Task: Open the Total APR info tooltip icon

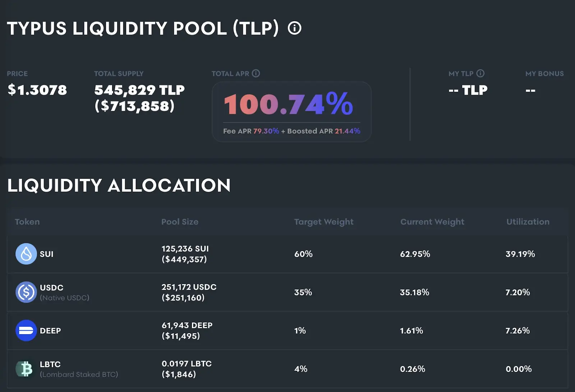Action: (x=256, y=73)
